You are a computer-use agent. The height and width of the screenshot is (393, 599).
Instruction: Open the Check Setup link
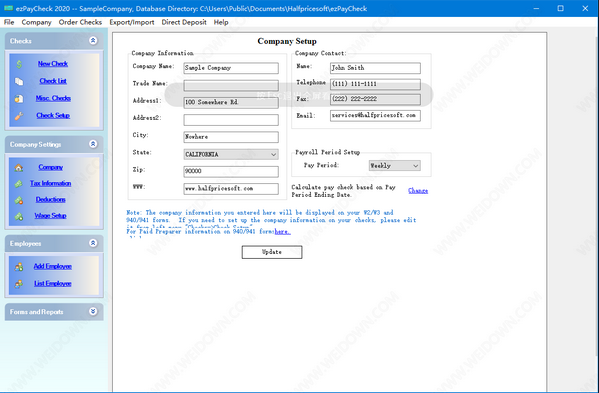coord(53,115)
